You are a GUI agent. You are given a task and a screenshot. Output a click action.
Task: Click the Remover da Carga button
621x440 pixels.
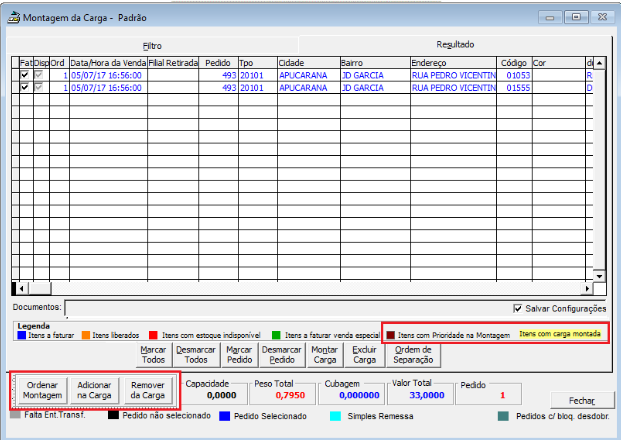click(x=148, y=390)
